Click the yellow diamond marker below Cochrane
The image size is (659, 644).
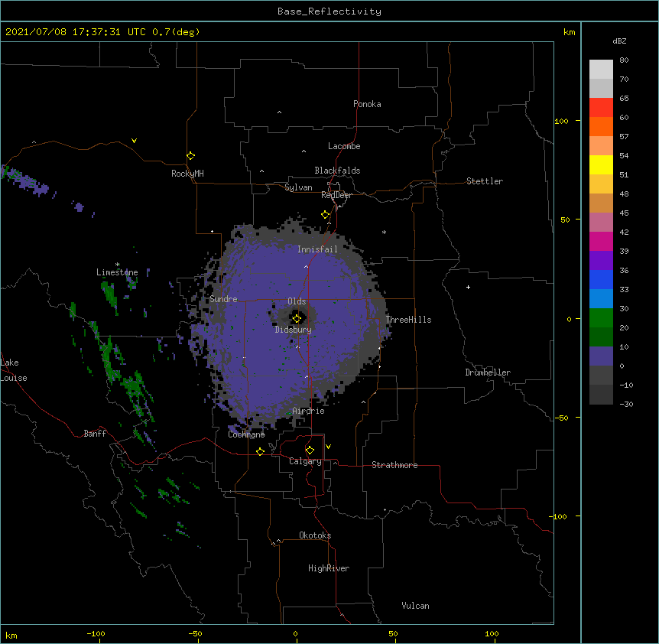coord(260,451)
